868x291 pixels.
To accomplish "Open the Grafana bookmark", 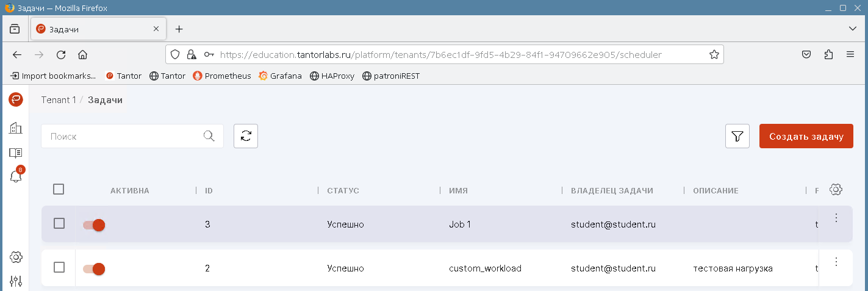I will pos(280,76).
